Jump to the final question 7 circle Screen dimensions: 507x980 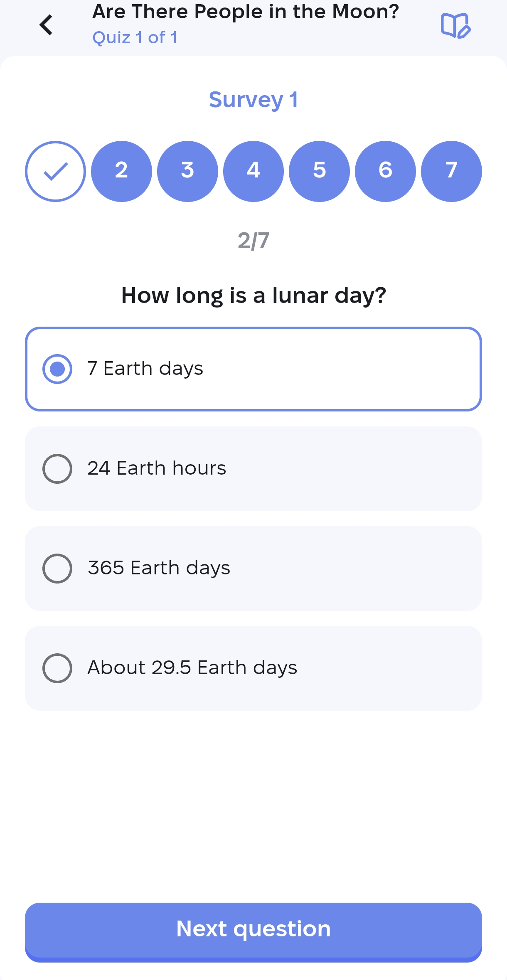(451, 171)
